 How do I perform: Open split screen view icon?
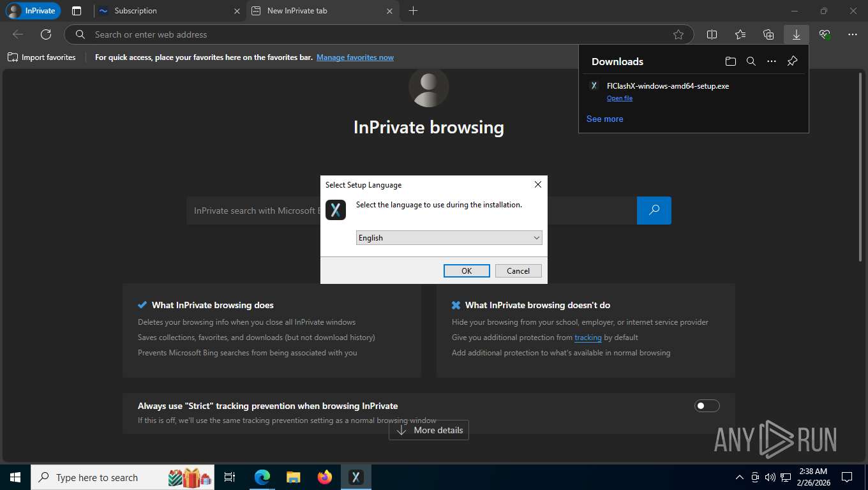tap(712, 34)
